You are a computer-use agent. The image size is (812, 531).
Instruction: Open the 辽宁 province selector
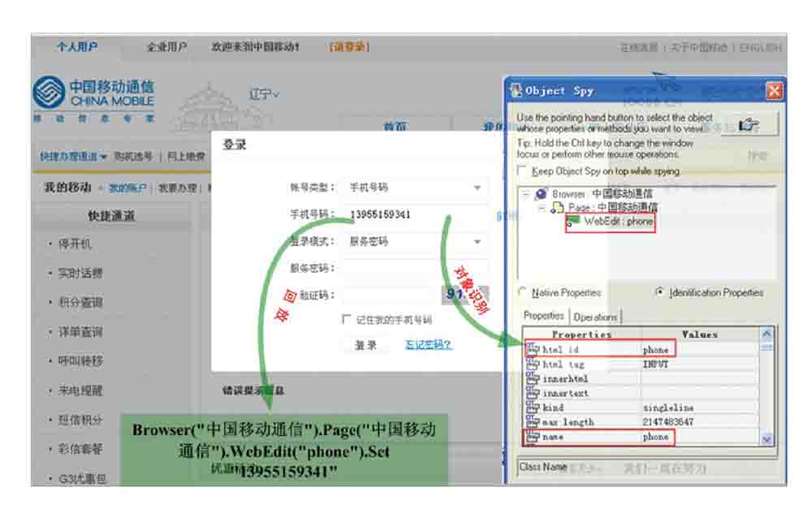point(264,94)
